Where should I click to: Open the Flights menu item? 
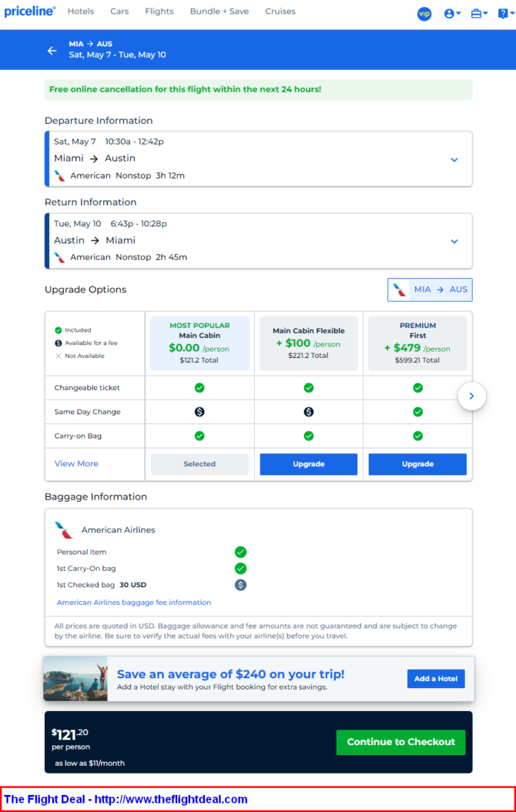[x=159, y=12]
